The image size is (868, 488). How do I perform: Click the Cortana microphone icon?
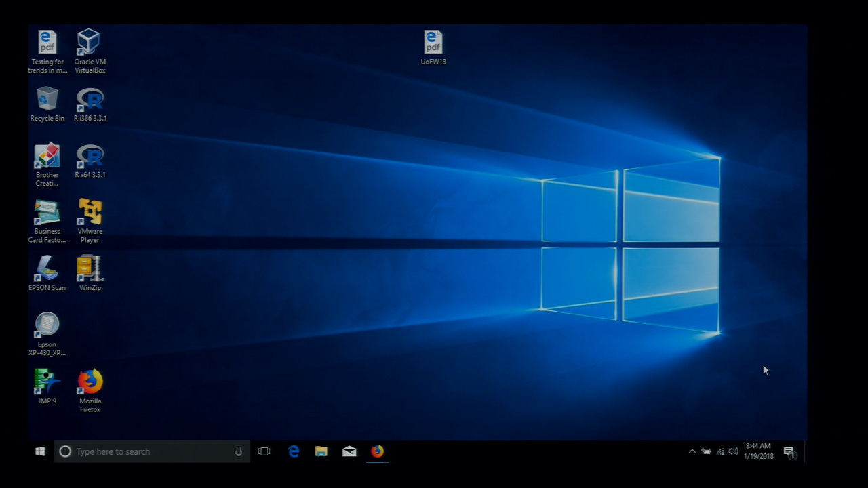239,451
